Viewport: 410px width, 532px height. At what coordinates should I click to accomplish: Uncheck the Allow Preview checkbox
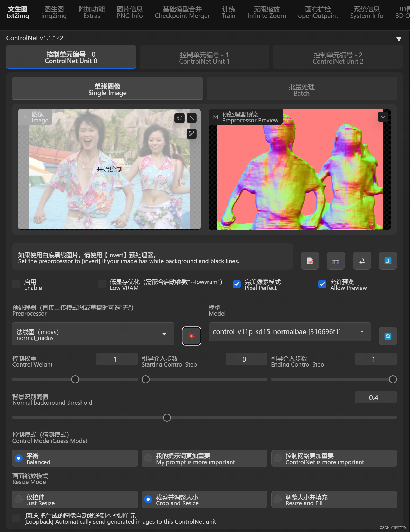322,284
